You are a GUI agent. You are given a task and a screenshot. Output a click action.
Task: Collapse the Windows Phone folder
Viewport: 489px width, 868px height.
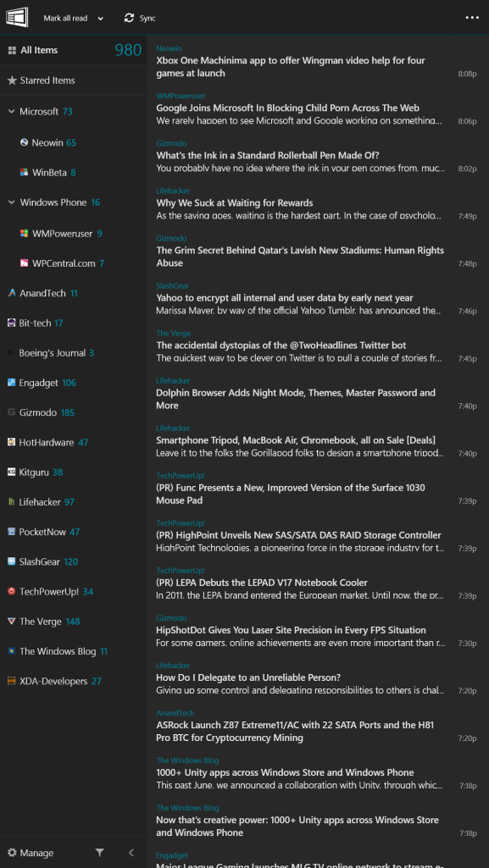12,202
